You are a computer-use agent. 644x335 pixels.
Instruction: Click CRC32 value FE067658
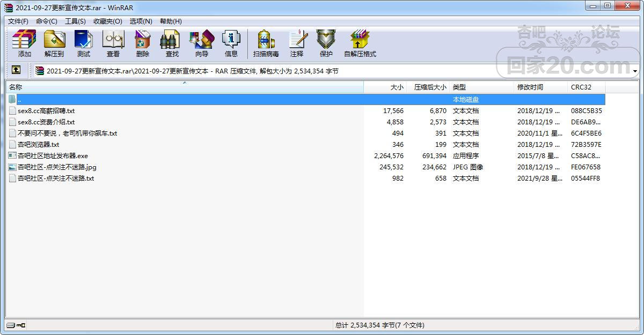(586, 167)
